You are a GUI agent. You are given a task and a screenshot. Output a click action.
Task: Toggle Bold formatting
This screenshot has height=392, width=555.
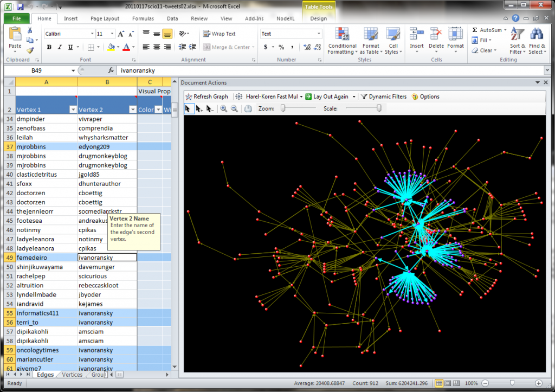pyautogui.click(x=49, y=47)
